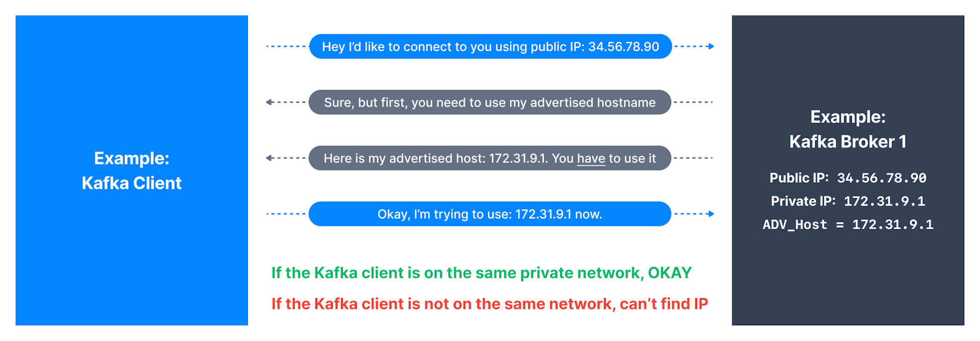Screen dimensions: 980x341
Task: Select the 'Hey I'd like to connect' message bubble
Action: (x=490, y=46)
